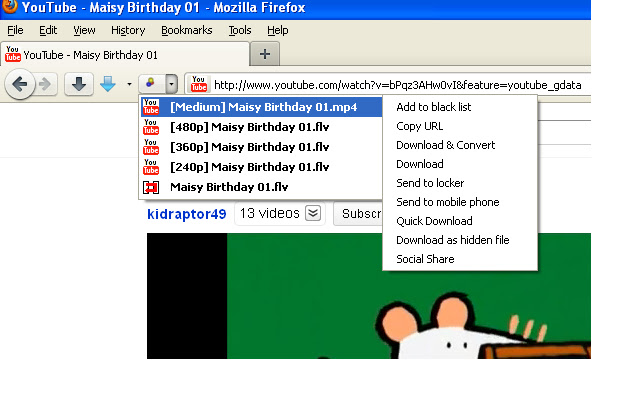This screenshot has height=400, width=640.
Task: Choose Quick Download
Action: [x=460, y=221]
